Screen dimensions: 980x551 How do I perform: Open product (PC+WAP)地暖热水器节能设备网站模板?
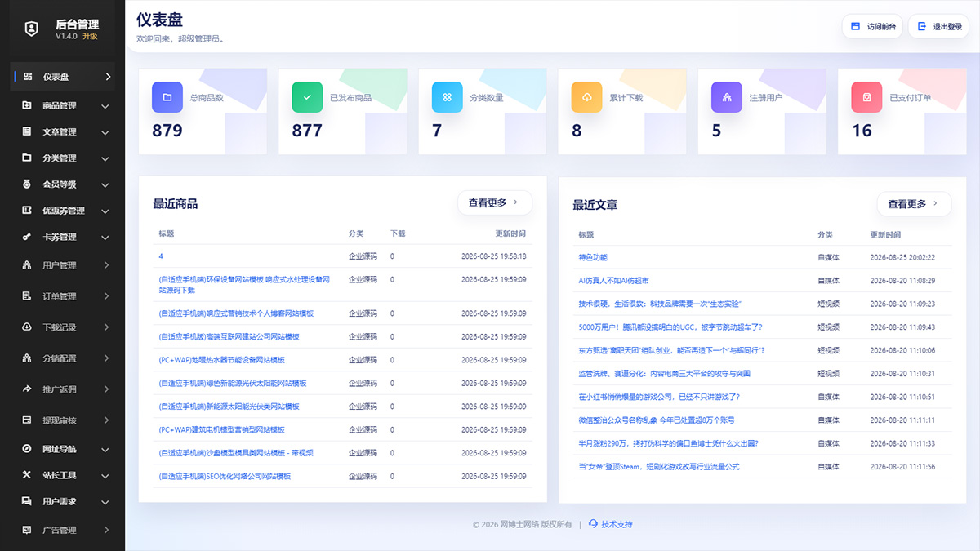[x=221, y=360]
